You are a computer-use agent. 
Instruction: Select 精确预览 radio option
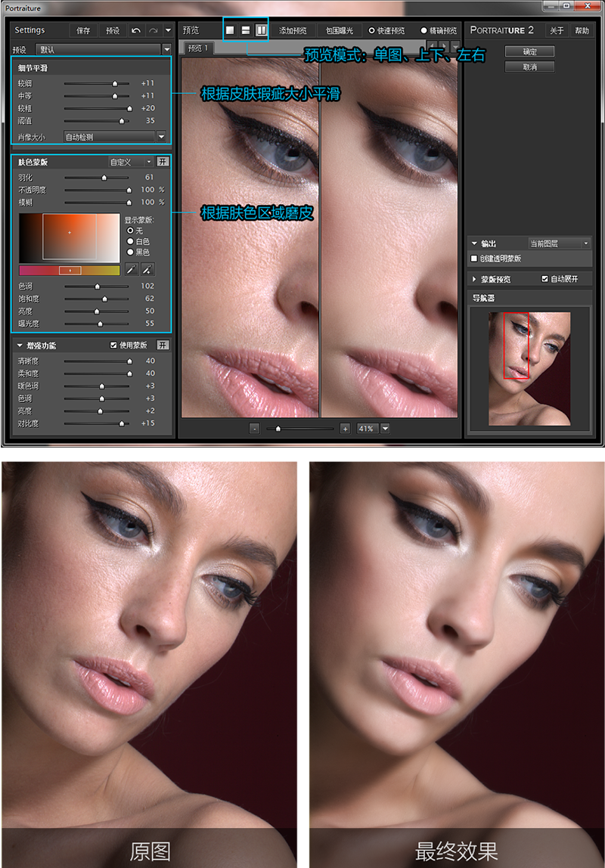[424, 30]
